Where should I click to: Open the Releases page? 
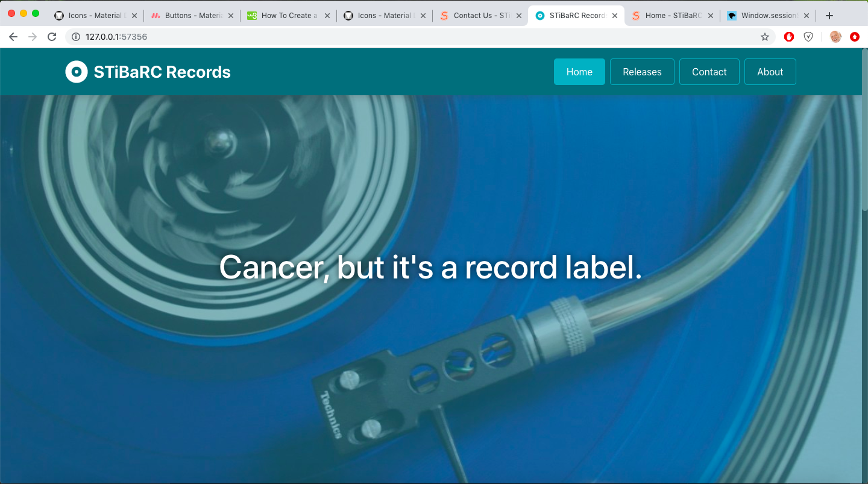tap(642, 72)
